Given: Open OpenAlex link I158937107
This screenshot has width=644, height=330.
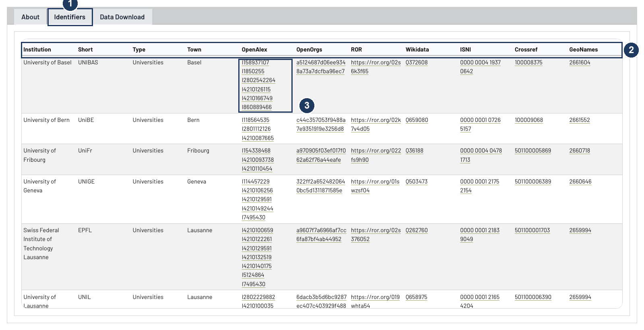Looking at the screenshot, I should click(x=255, y=62).
